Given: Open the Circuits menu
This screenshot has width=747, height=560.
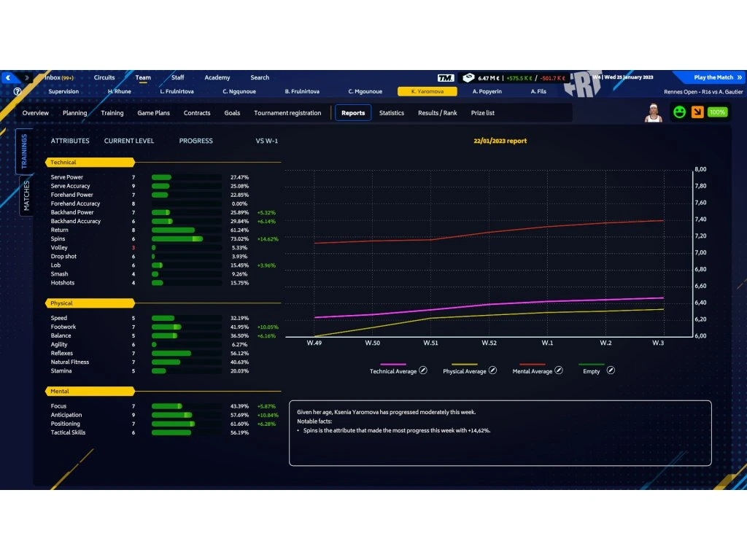Looking at the screenshot, I should click(104, 77).
